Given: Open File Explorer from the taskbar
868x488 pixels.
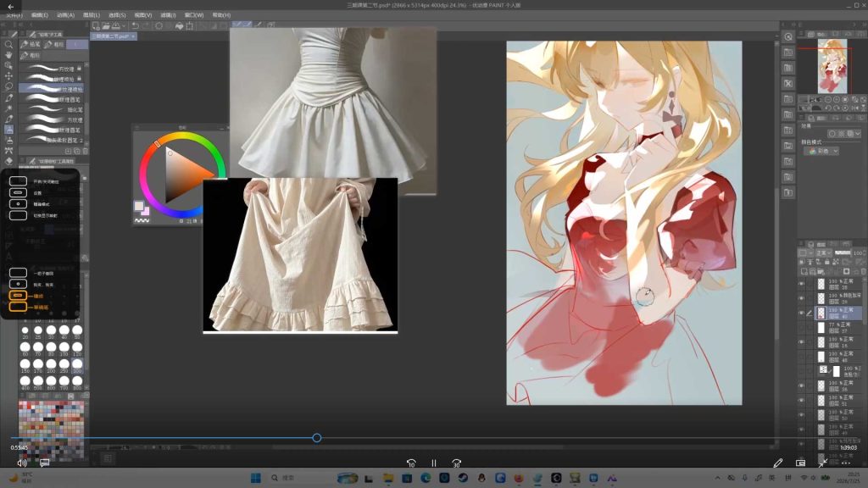Looking at the screenshot, I should (x=388, y=478).
